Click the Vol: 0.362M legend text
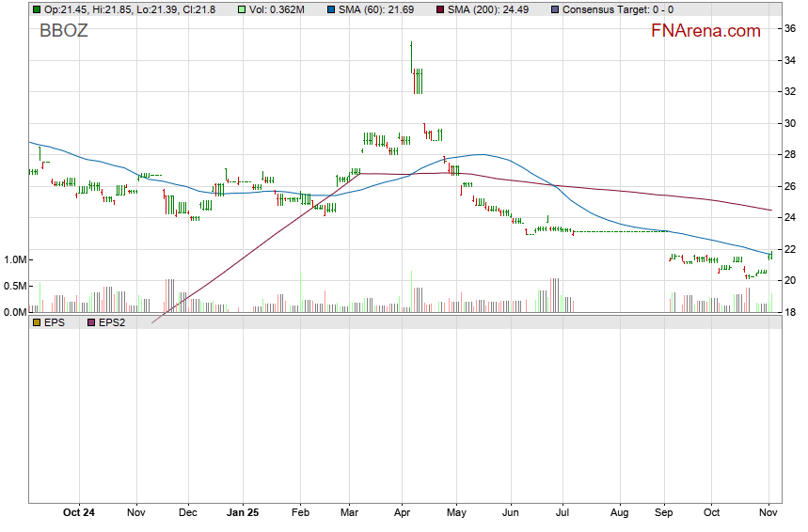Screen dimensions: 808x532 pos(277,9)
